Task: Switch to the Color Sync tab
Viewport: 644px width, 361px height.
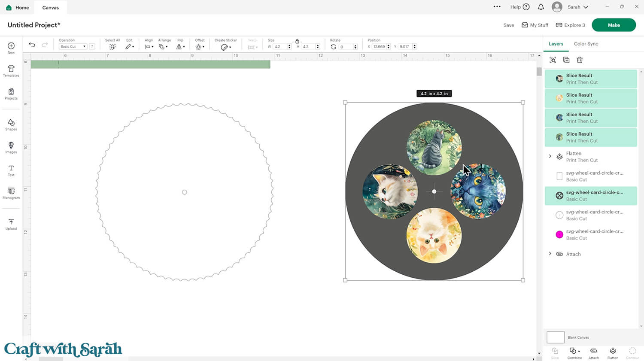Action: (x=586, y=44)
